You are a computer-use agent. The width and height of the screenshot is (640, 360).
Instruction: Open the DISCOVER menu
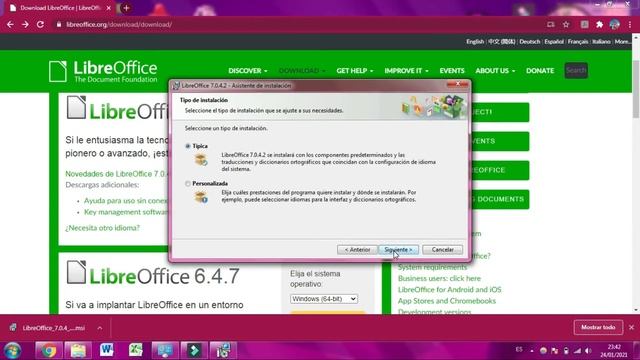point(248,71)
